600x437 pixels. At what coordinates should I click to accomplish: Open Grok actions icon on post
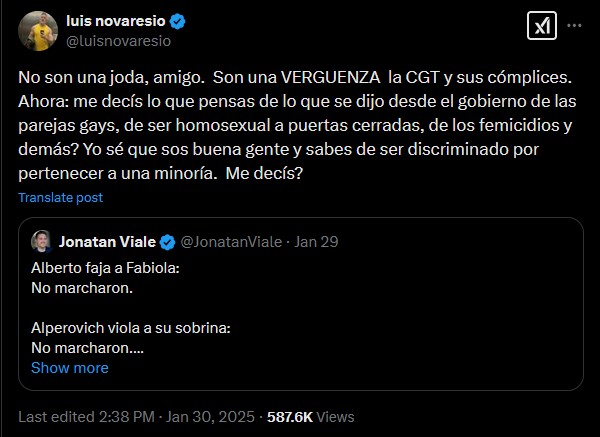coord(541,26)
